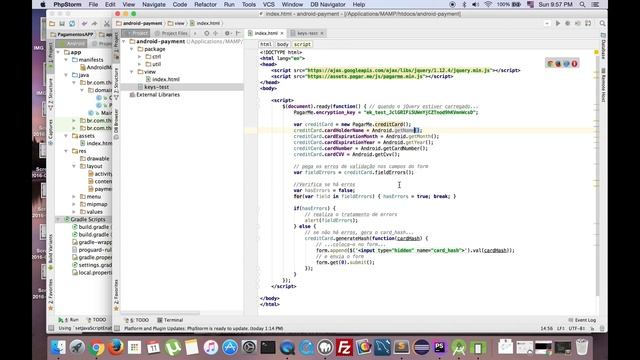Open the Finder from the Dock
Viewport: 640px width, 360px height.
[x=58, y=347]
